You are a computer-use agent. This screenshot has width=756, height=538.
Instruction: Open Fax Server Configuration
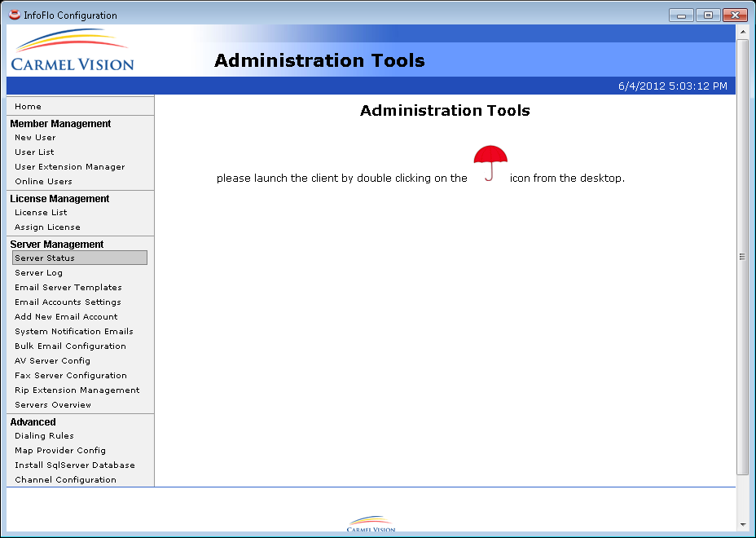(x=71, y=376)
